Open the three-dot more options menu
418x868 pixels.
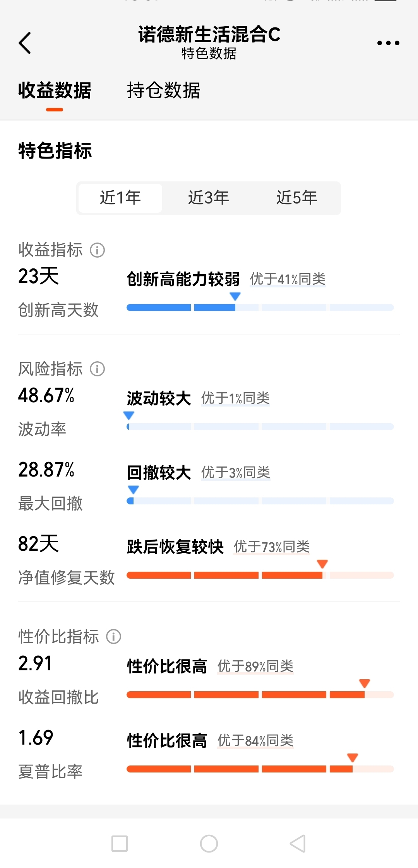point(388,43)
